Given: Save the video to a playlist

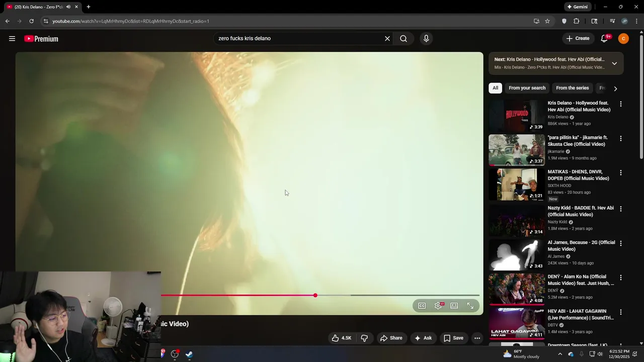Looking at the screenshot, I should pos(453,338).
